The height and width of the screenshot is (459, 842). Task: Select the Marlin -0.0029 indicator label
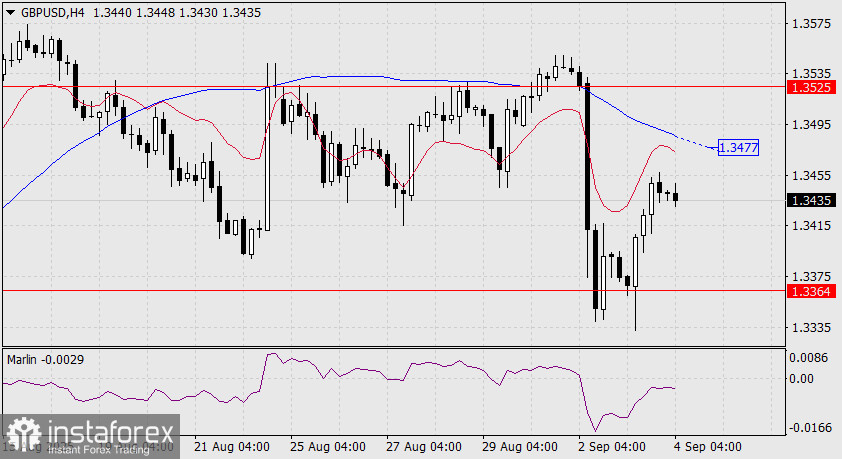(x=46, y=360)
